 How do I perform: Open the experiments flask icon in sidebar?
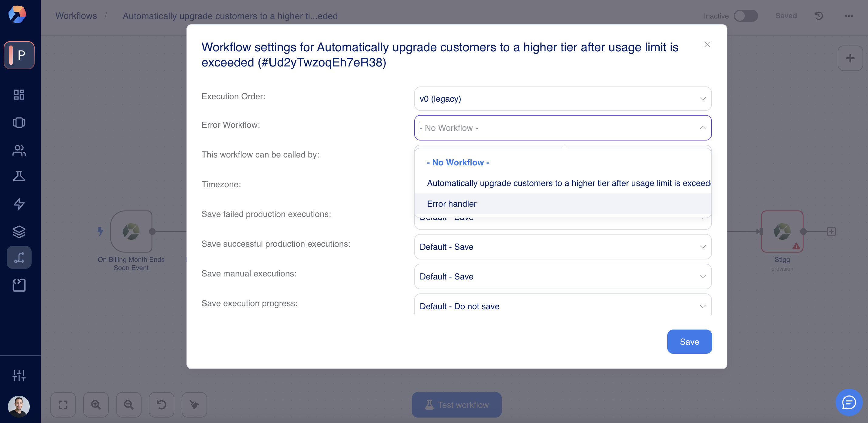(19, 176)
